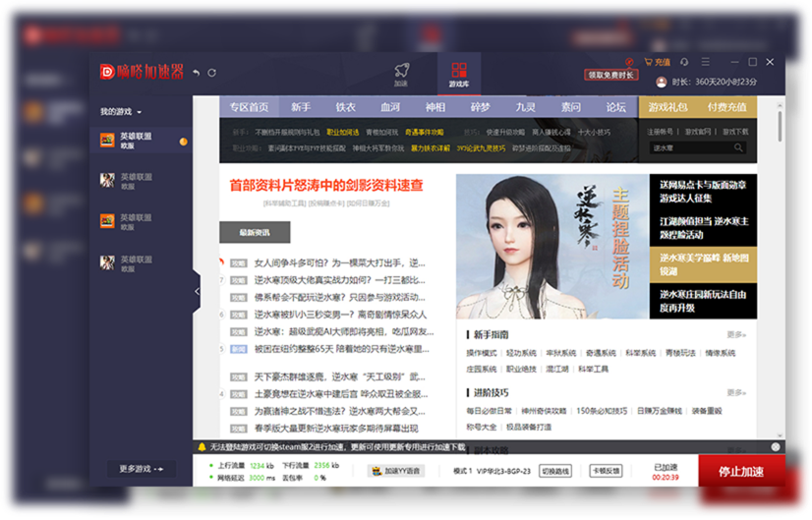Click the compass icon above 领取免费时长
The image size is (812, 520).
pos(629,62)
